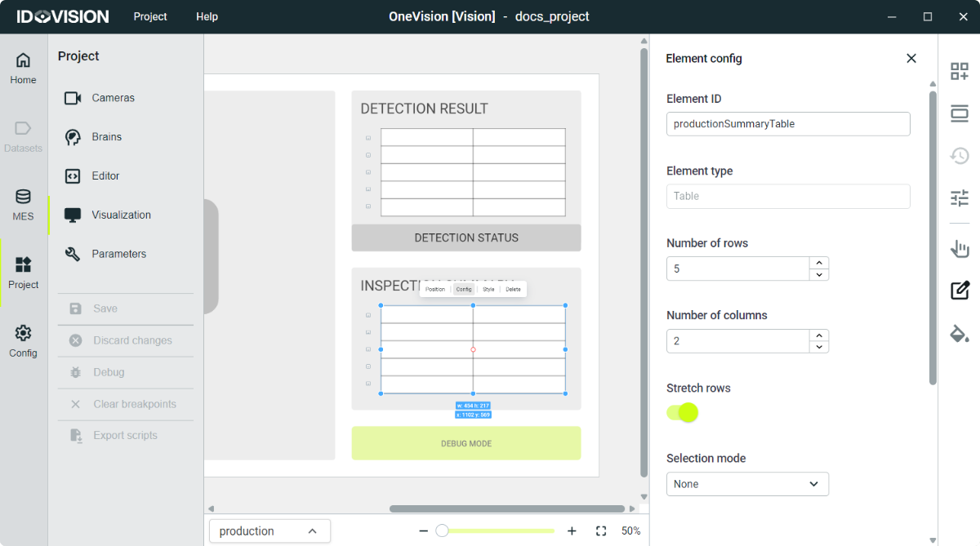Open the Home sidebar icon
The width and height of the screenshot is (980, 546).
click(23, 68)
